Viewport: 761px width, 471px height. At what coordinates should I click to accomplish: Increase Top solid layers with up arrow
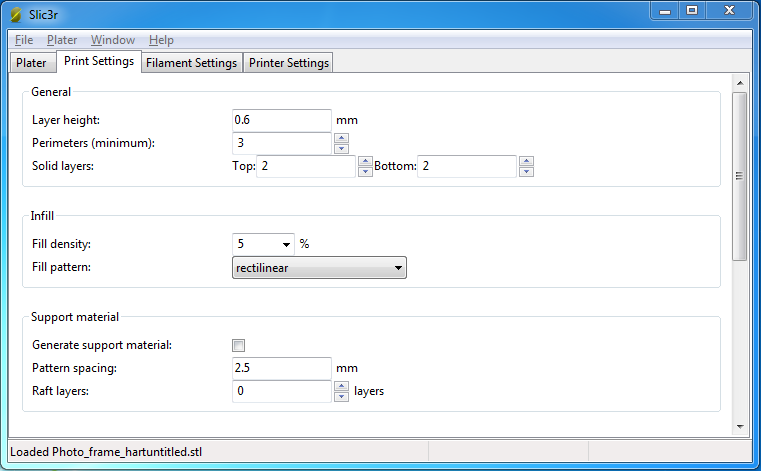[x=365, y=161]
